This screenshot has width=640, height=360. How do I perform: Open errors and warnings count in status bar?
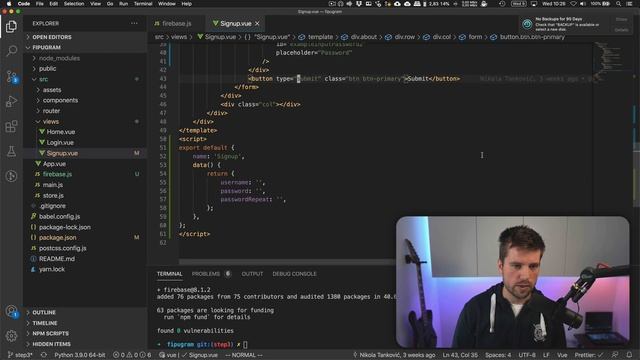tap(132, 355)
